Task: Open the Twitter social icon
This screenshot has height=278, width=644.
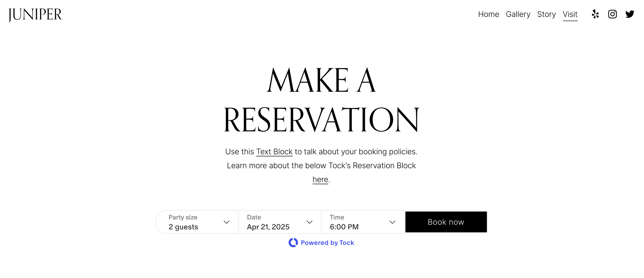Action: (x=630, y=14)
